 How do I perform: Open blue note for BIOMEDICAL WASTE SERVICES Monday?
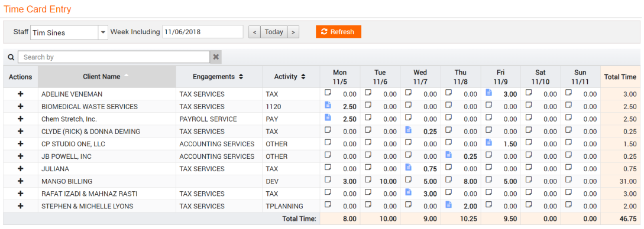(328, 105)
